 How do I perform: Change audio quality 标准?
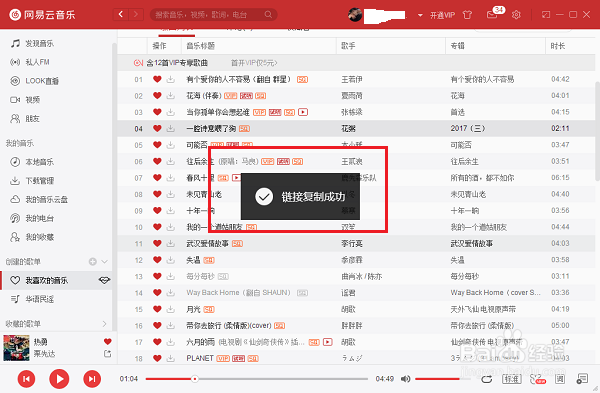click(512, 379)
